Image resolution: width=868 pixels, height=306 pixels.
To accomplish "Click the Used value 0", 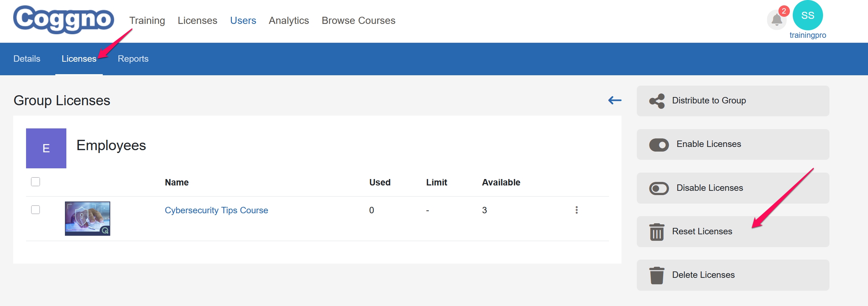I will pyautogui.click(x=371, y=210).
